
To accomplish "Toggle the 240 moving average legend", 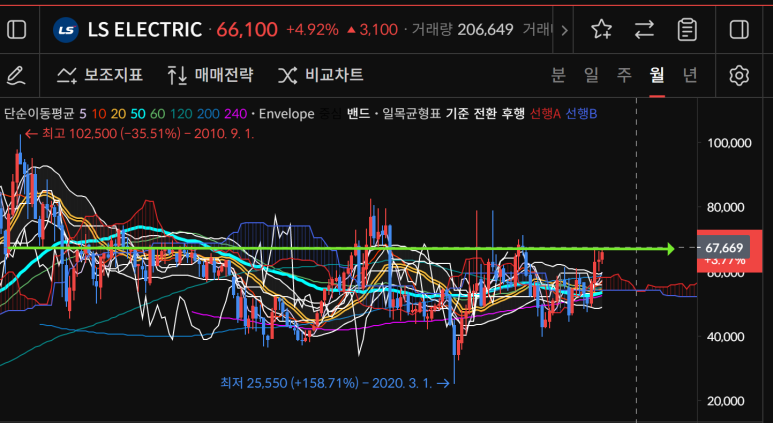I will click(x=235, y=114).
